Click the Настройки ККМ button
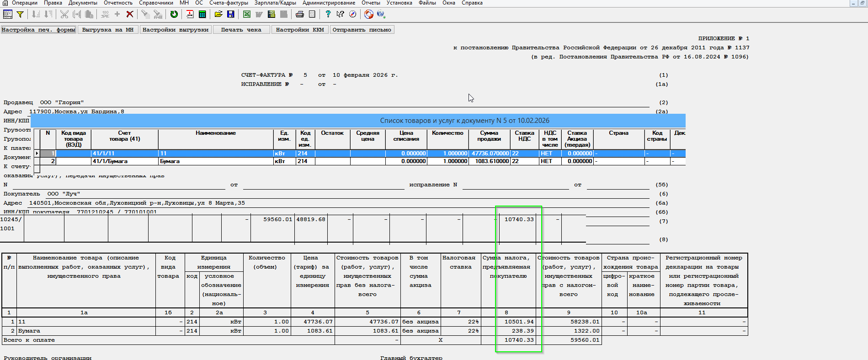868x360 pixels. tap(300, 30)
